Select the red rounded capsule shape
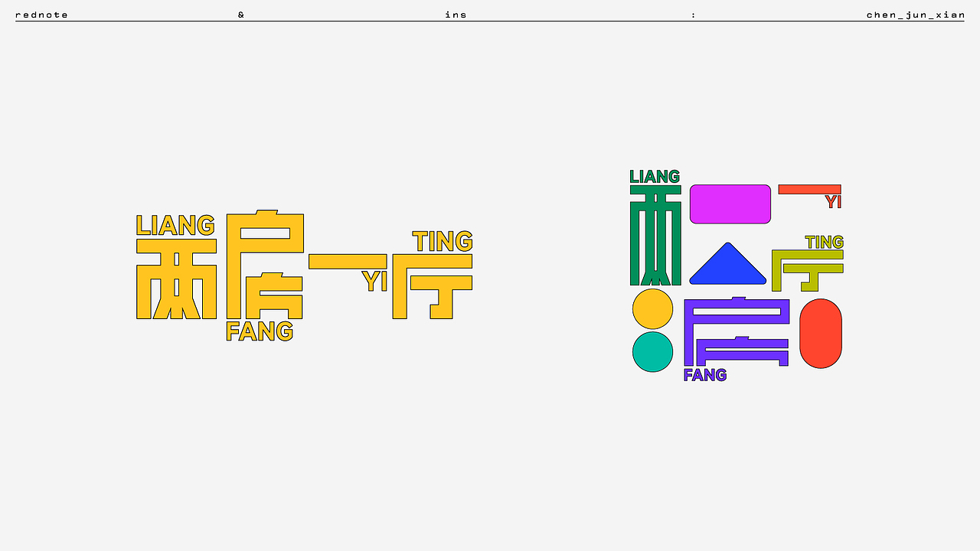The image size is (980, 551). click(821, 333)
